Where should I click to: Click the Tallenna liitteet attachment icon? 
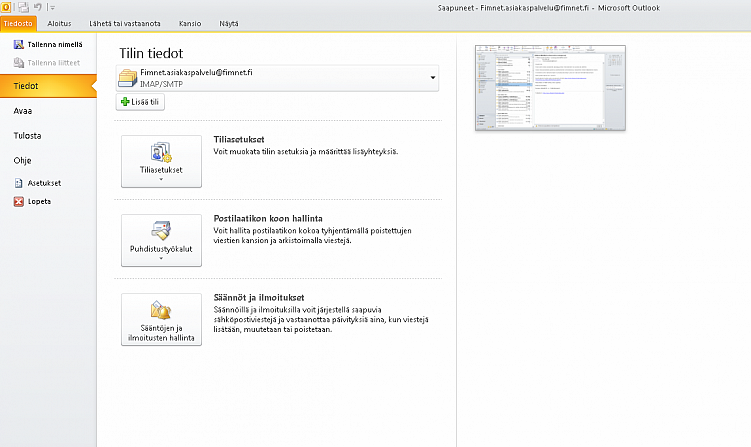click(x=19, y=63)
